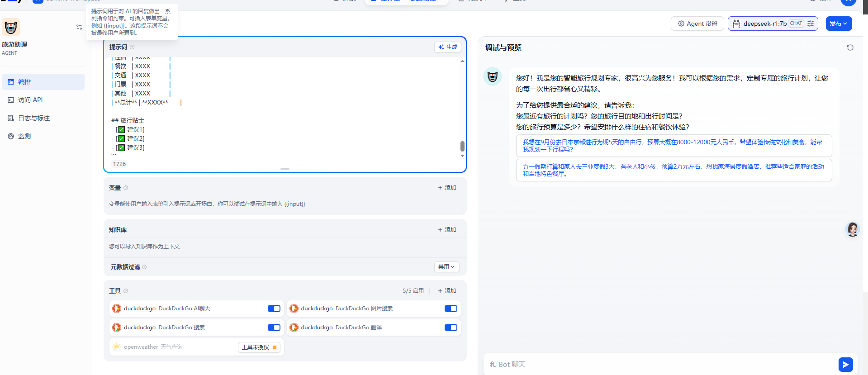Screen dimensions: 868x375
Task: Click the CHAT mode tag on model selector
Action: point(796,24)
